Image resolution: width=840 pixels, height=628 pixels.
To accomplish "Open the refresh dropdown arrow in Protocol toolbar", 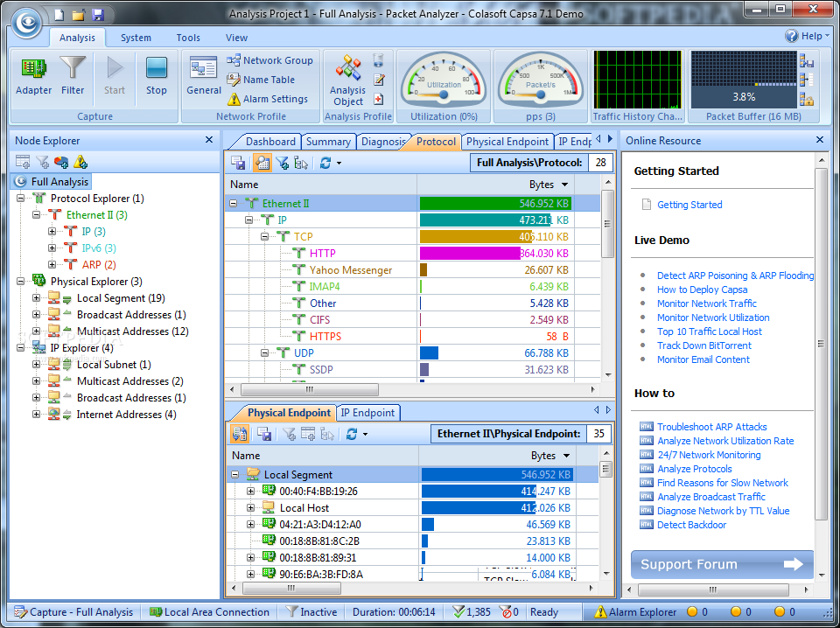I will [x=339, y=164].
